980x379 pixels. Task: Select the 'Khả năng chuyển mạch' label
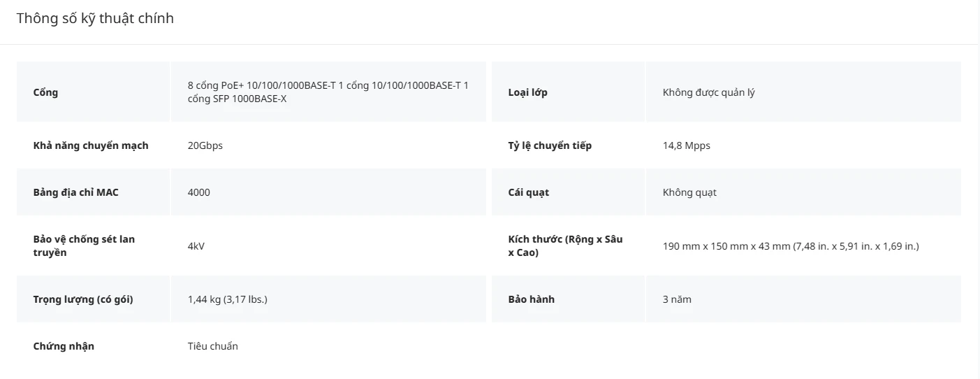91,145
